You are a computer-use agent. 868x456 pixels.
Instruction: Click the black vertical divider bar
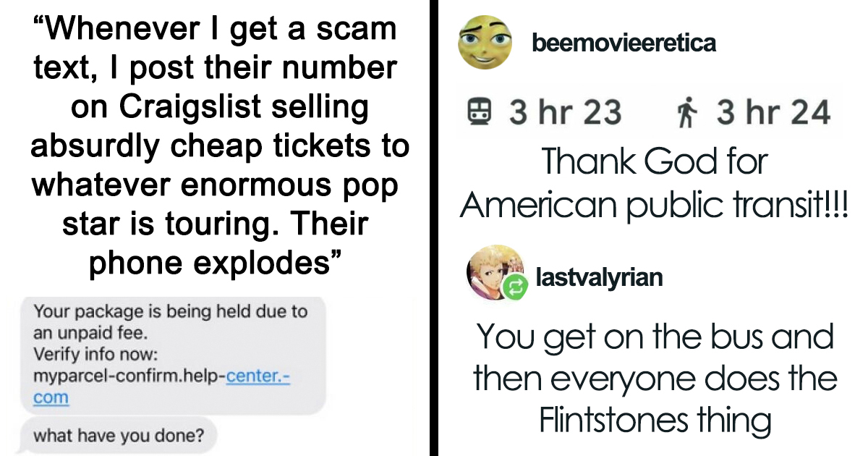pyautogui.click(x=435, y=228)
